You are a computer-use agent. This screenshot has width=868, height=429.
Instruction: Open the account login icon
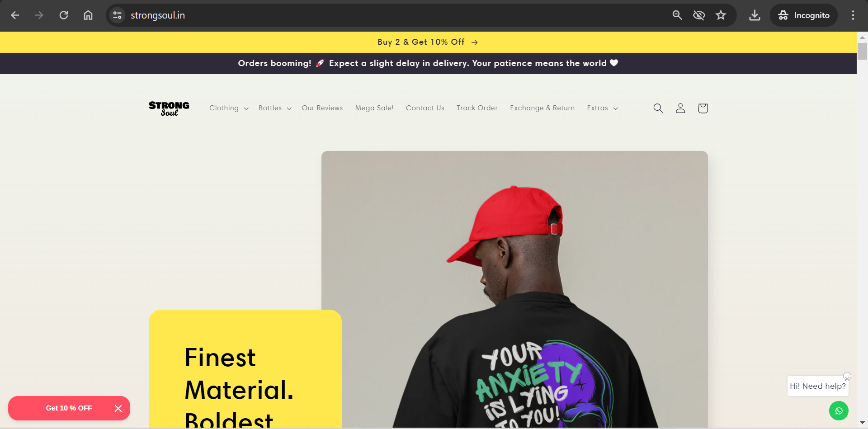(x=680, y=108)
